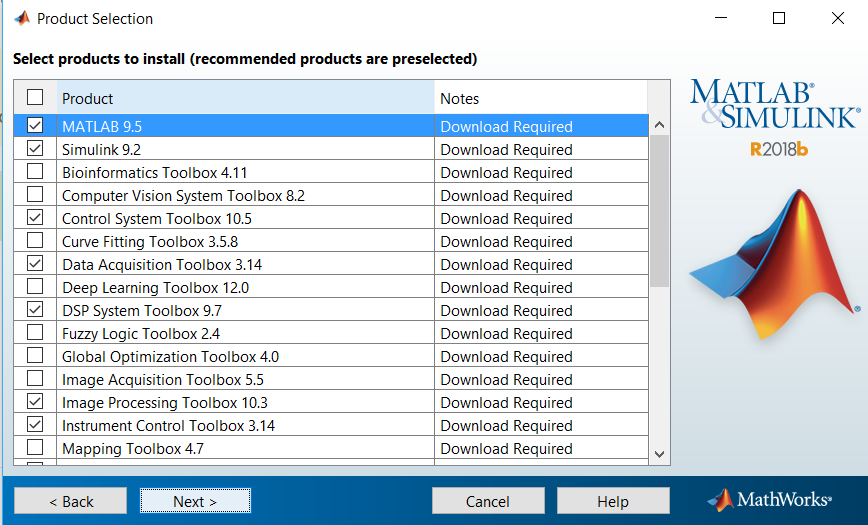Uncheck Image Processing Toolbox 10.3
The image size is (868, 525).
pos(35,402)
